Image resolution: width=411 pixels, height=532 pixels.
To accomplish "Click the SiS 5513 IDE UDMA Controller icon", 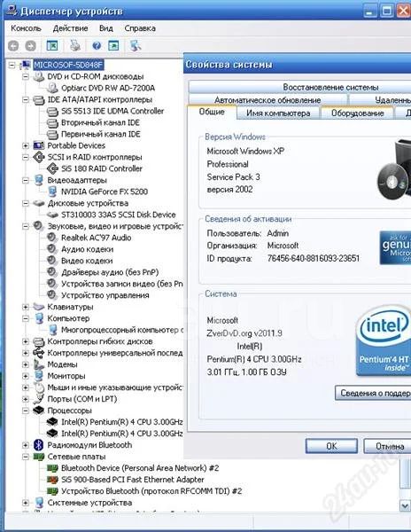I will click(52, 112).
